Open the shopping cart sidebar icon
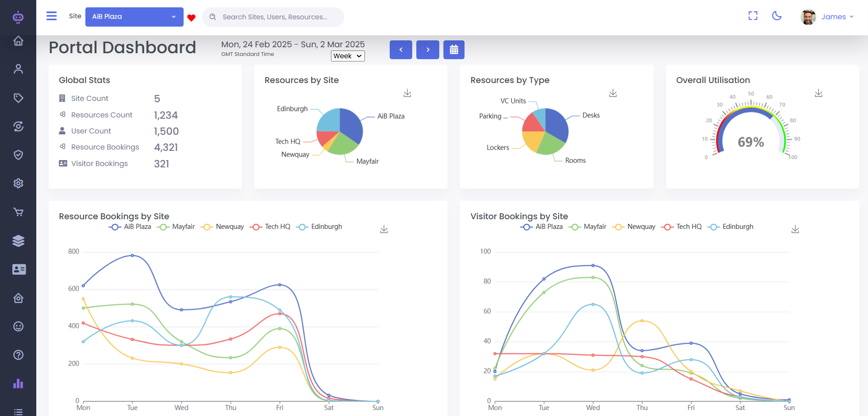The height and width of the screenshot is (416, 868). point(18,212)
